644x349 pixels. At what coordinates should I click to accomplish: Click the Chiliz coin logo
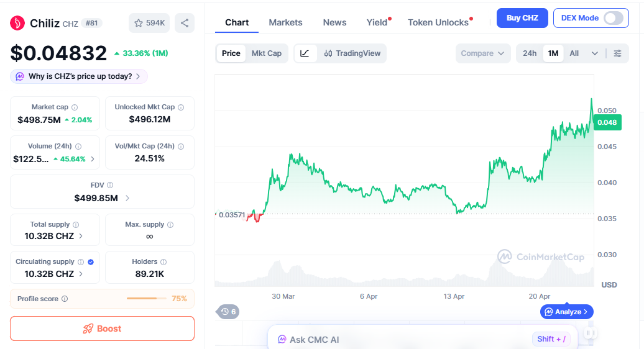pyautogui.click(x=17, y=23)
